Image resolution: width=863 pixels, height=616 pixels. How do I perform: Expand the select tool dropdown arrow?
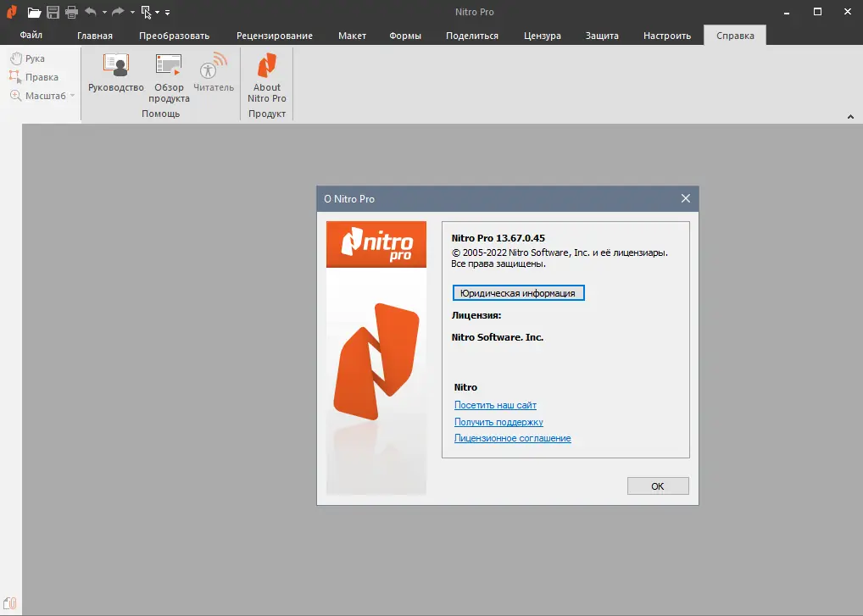[158, 12]
